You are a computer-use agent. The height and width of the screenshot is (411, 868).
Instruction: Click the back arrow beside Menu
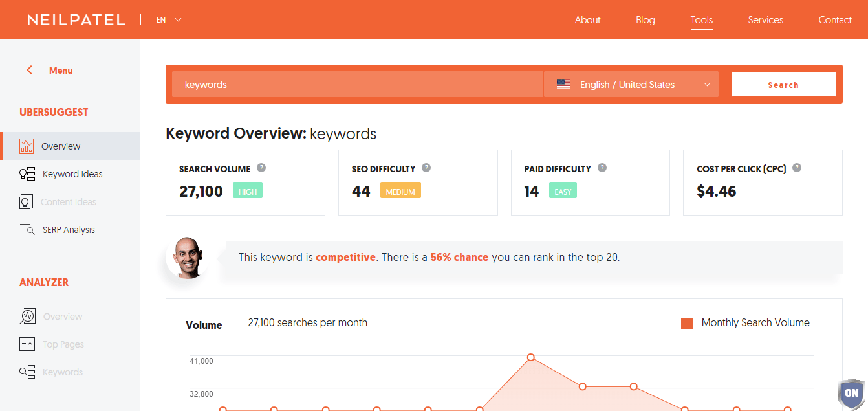[29, 70]
